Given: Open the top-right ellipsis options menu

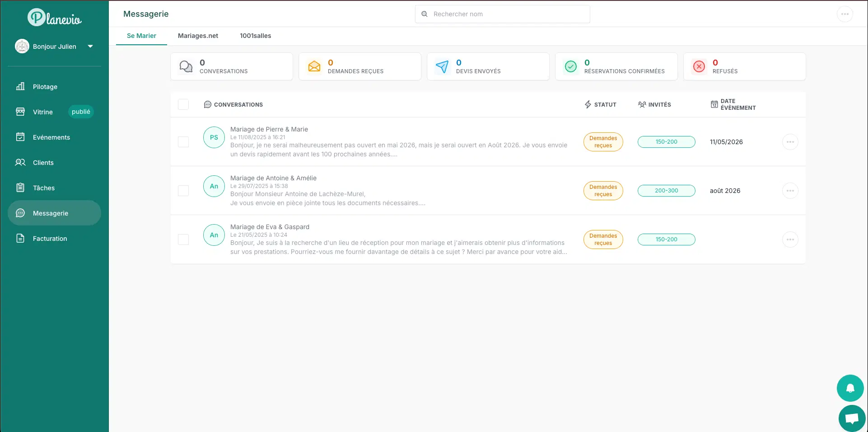Looking at the screenshot, I should pyautogui.click(x=845, y=14).
